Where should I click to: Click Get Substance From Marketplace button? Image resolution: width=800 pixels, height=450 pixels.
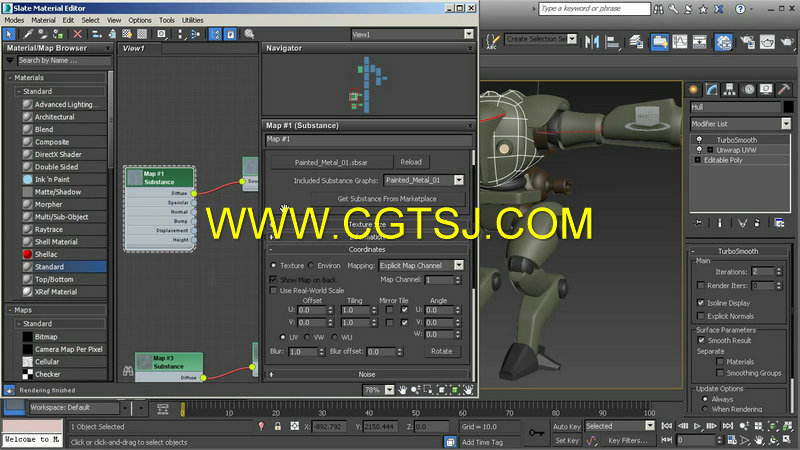tap(387, 198)
